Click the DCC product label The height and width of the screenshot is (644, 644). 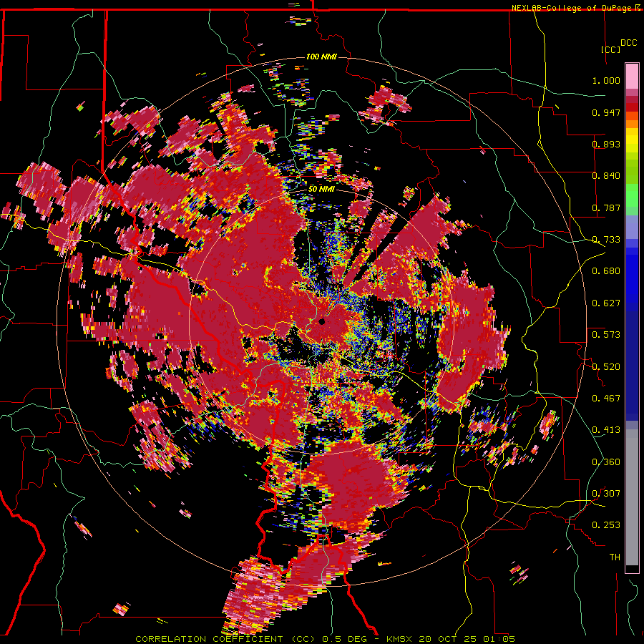pos(628,43)
